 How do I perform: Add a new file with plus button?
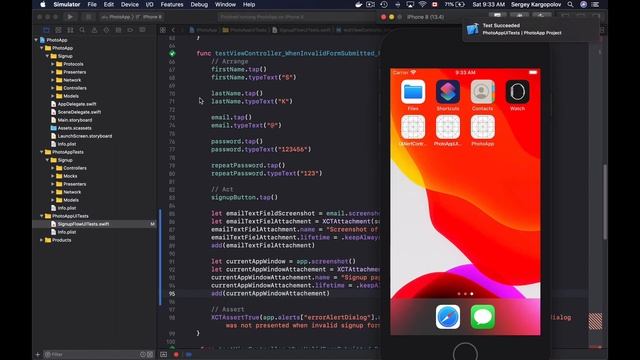point(38,354)
